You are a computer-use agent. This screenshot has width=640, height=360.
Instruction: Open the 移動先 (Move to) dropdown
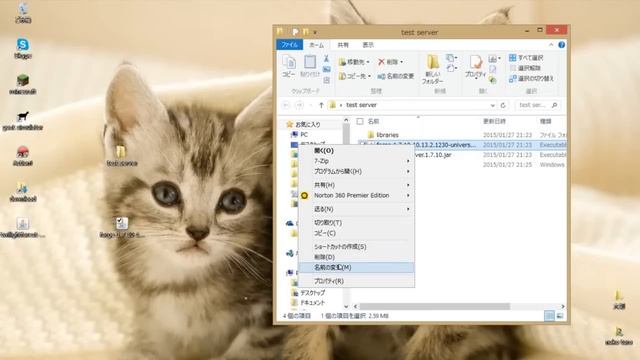tap(354, 62)
